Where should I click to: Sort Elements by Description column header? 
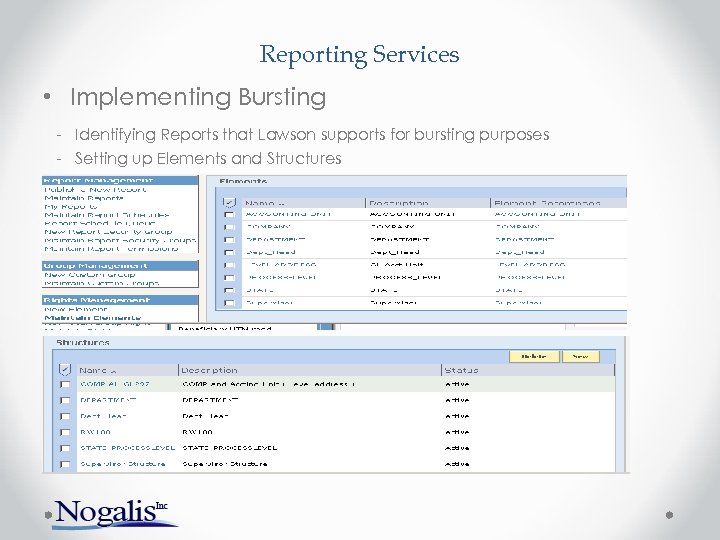coord(399,203)
